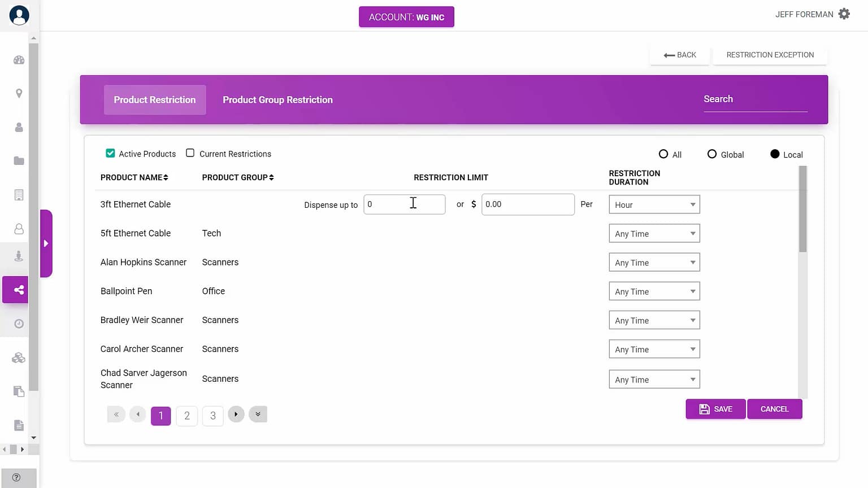Open the folder icon in sidebar
The image size is (868, 488).
coord(19,161)
